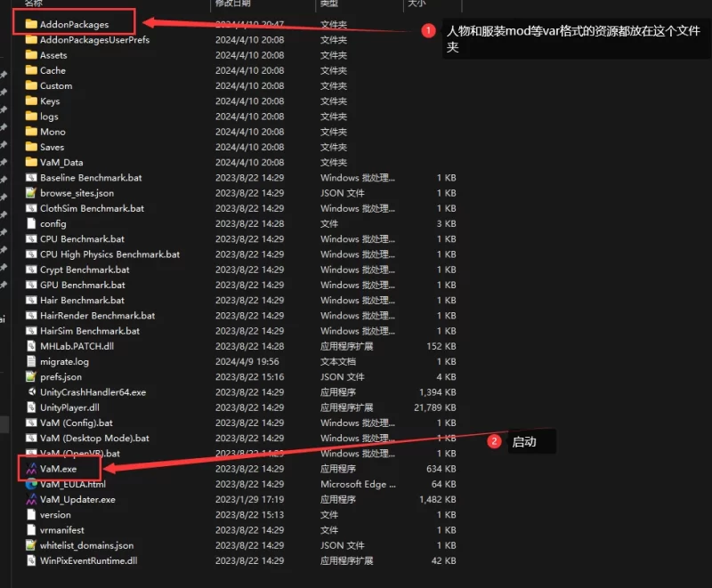Select the WinPixEventRuntime.dll file

pyautogui.click(x=88, y=560)
